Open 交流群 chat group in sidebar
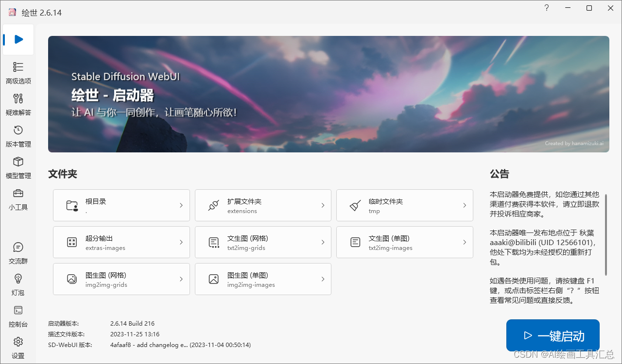The width and height of the screenshot is (622, 364). (x=18, y=253)
